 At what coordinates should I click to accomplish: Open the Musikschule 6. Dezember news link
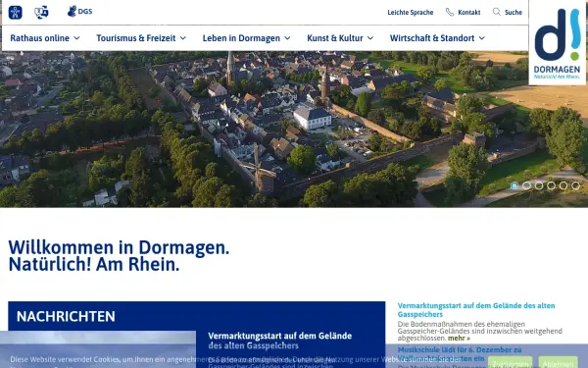[460, 353]
